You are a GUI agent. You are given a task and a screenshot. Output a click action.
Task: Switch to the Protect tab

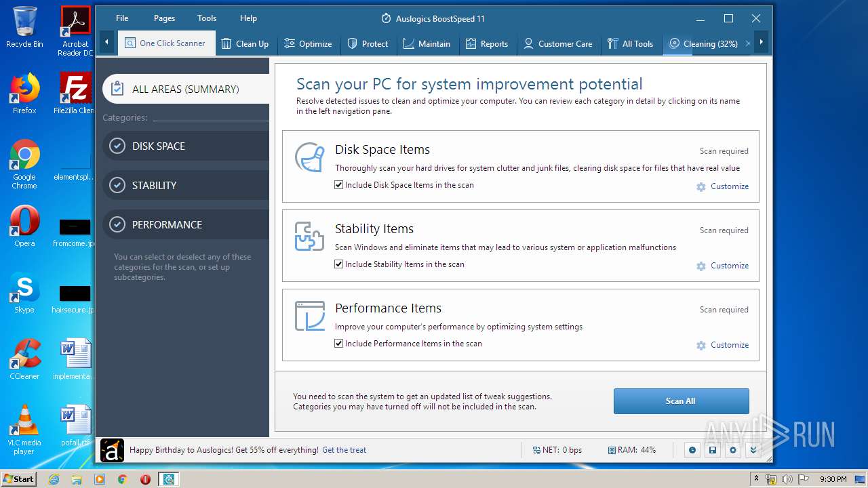(x=368, y=43)
